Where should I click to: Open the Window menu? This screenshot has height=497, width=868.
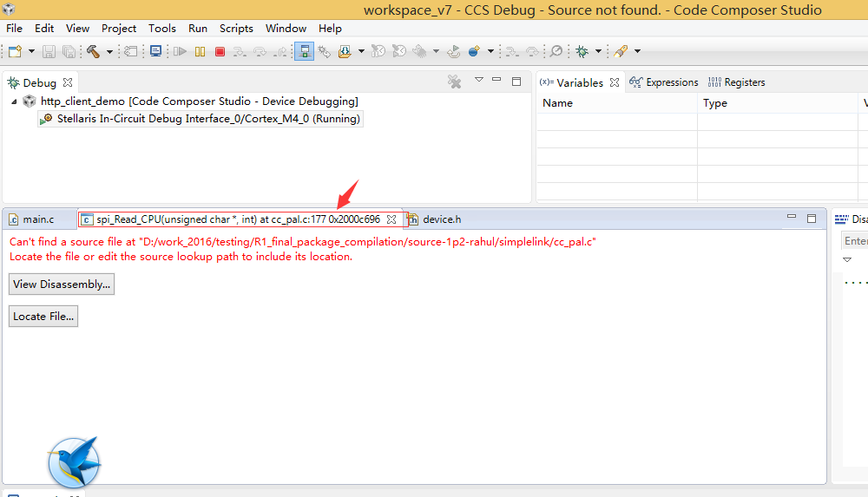[x=286, y=29]
